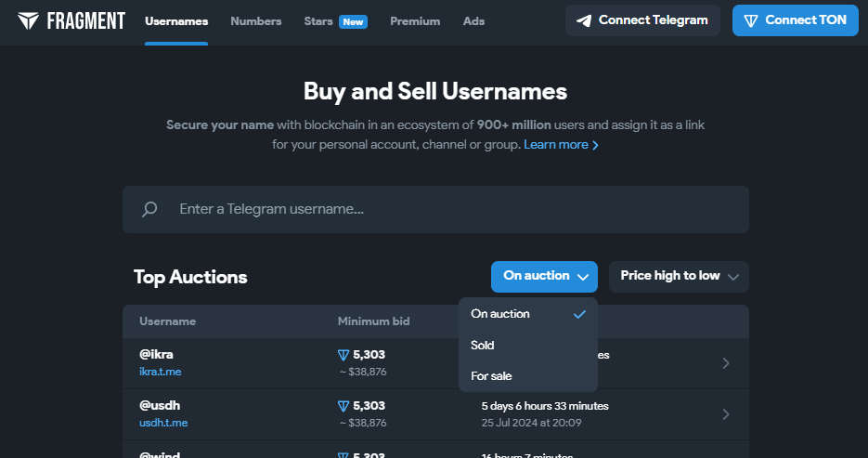Screen dimensions: 868x458
Task: Expand @usdh row with right chevron
Action: (726, 414)
